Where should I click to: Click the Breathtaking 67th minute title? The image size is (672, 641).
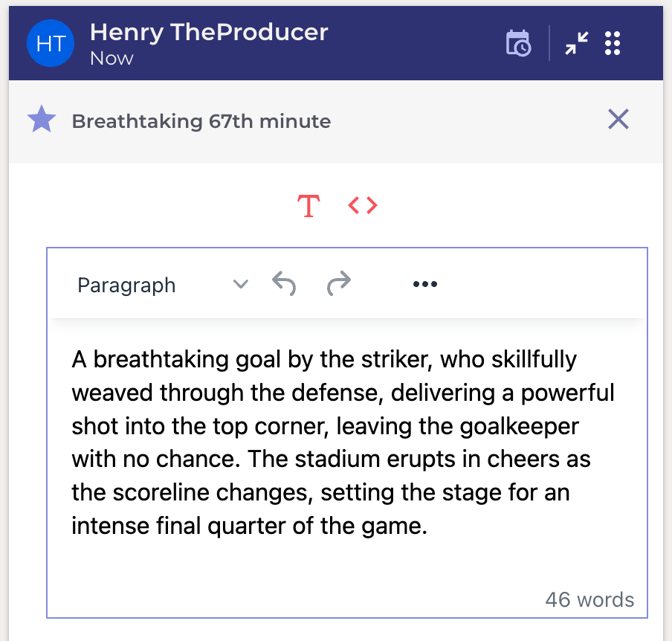tap(201, 121)
